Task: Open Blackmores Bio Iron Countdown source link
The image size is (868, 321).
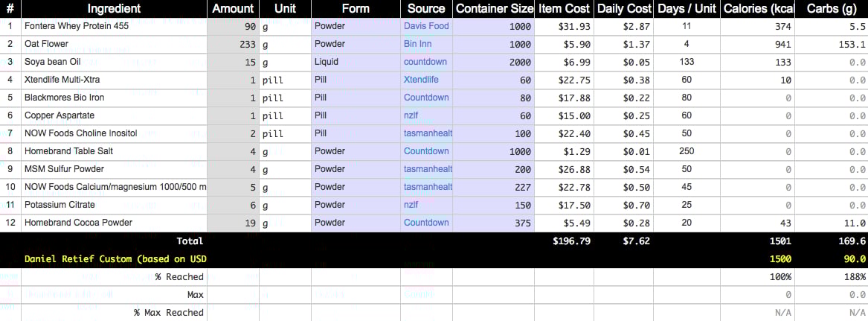Action: coord(426,98)
